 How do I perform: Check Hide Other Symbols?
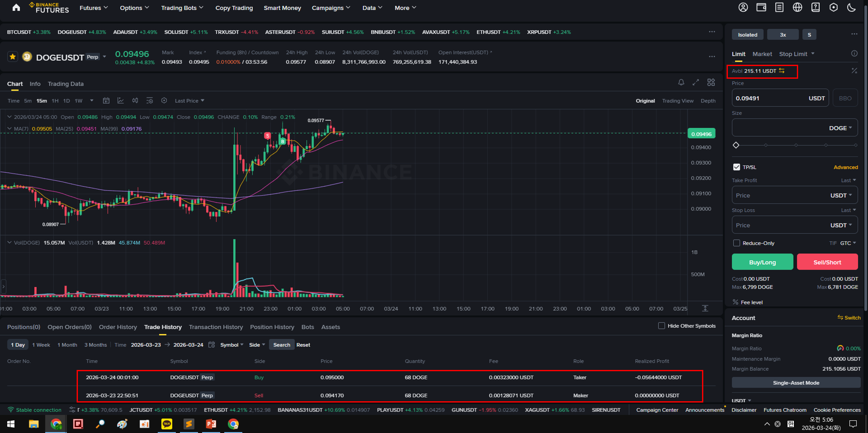pos(661,325)
